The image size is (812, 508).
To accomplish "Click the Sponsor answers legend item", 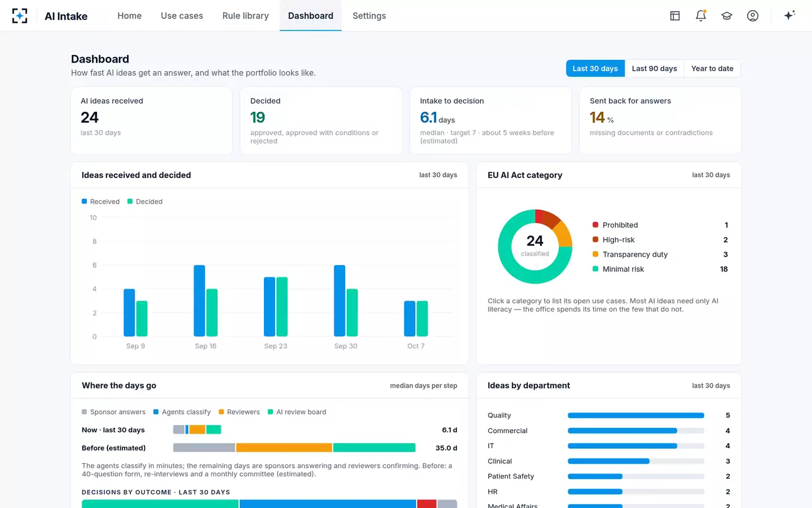I will pos(114,412).
